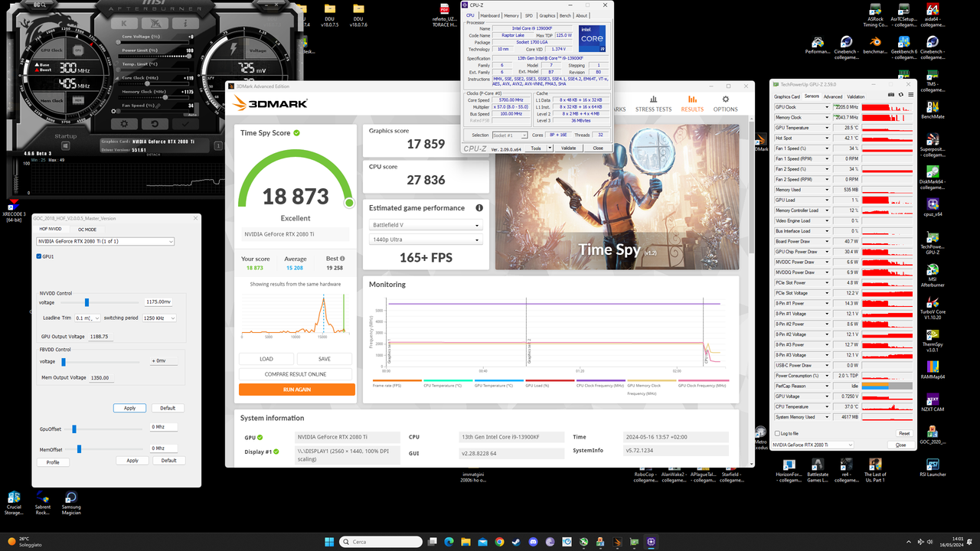Click GPU-Z screenshot camera icon
The image size is (980, 551).
(x=890, y=96)
